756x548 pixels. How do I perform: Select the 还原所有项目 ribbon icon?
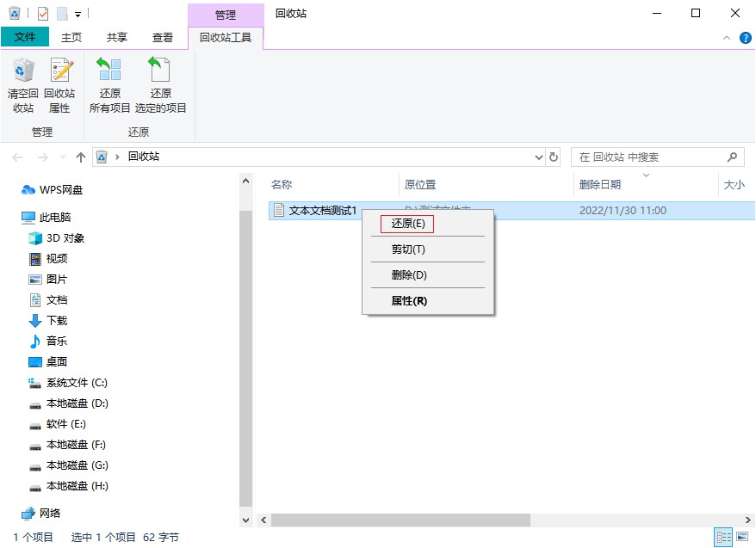pyautogui.click(x=109, y=83)
